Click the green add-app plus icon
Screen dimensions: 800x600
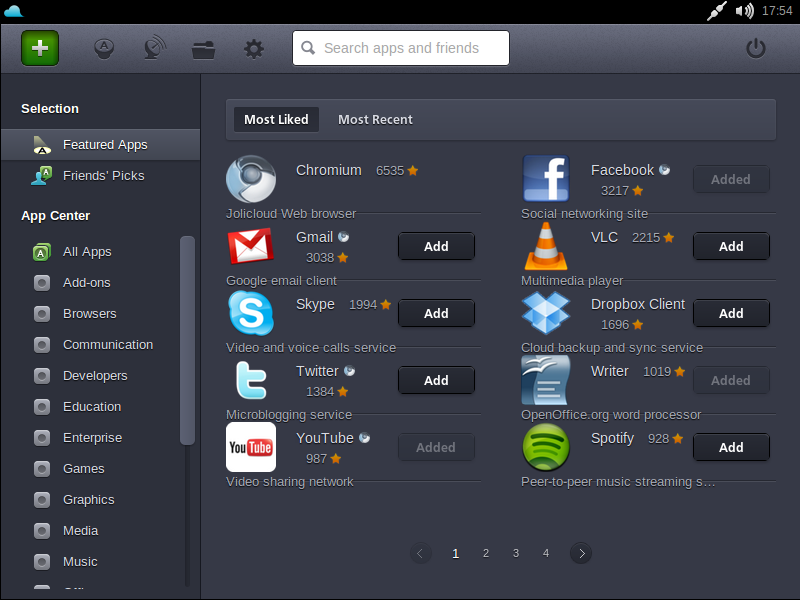39,48
